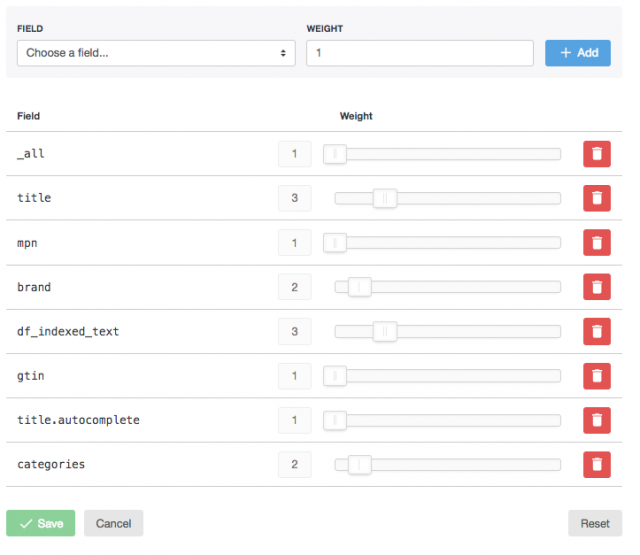Viewport: 640px width, 555px height.
Task: Delete the title field row
Action: (597, 198)
